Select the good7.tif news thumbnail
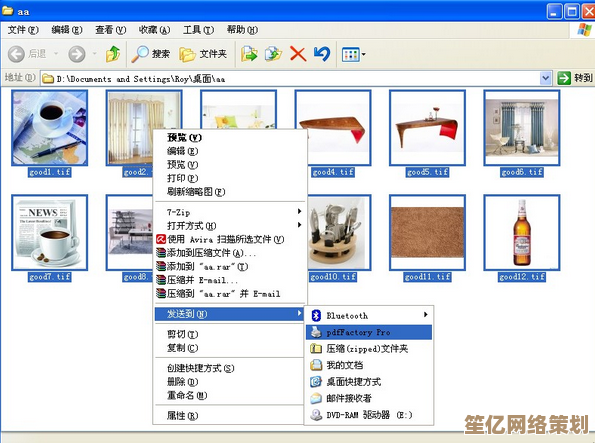 [x=49, y=232]
